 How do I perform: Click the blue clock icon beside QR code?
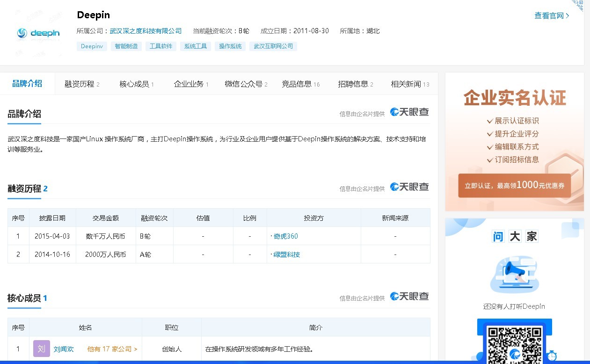[x=552, y=356]
